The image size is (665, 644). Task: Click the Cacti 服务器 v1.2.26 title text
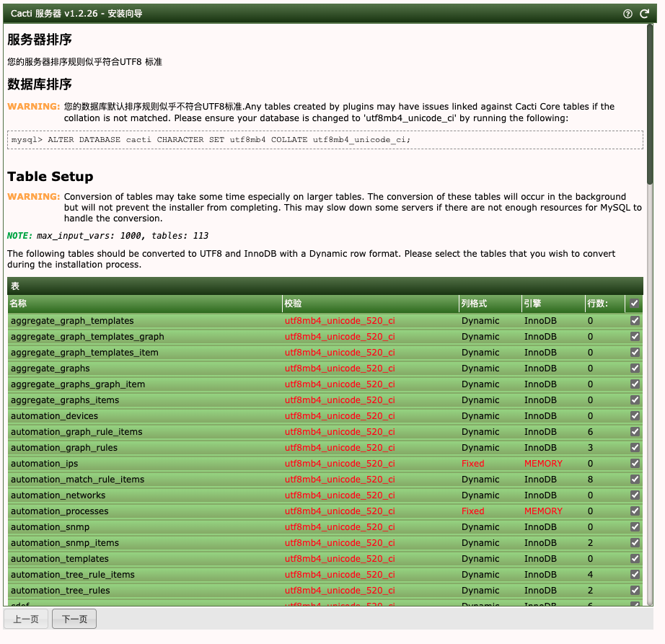(x=76, y=14)
